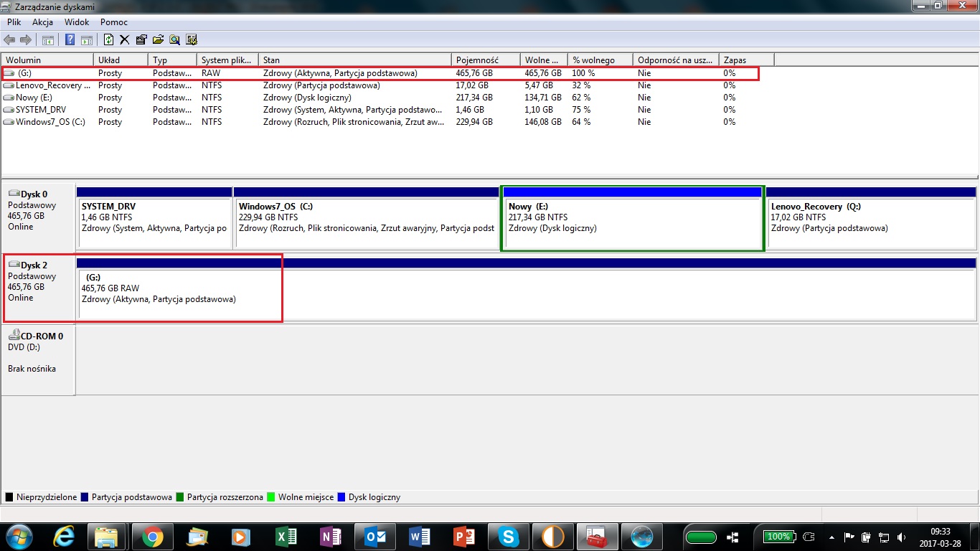Viewport: 980px width, 551px height.
Task: Sort by the Układ column header
Action: [121, 60]
